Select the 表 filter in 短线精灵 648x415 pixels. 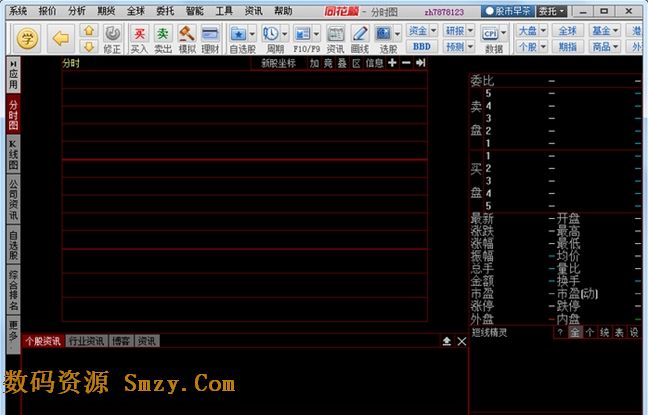click(619, 332)
